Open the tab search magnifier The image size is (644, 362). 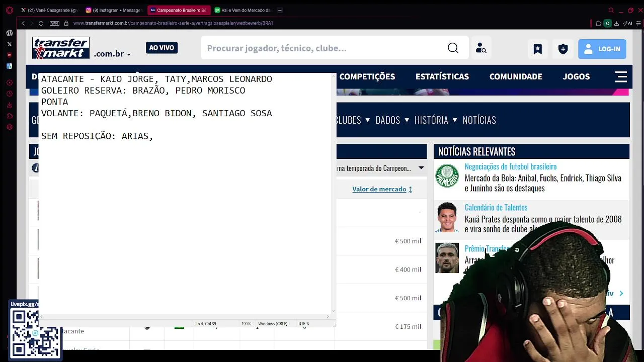point(611,10)
